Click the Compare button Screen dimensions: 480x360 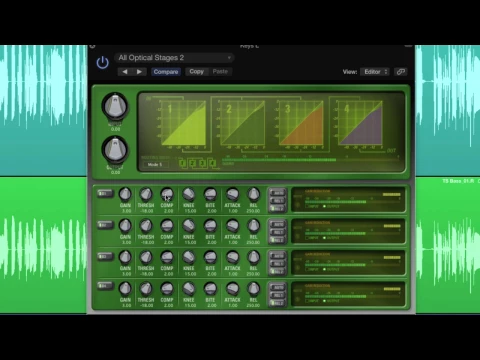(x=166, y=72)
